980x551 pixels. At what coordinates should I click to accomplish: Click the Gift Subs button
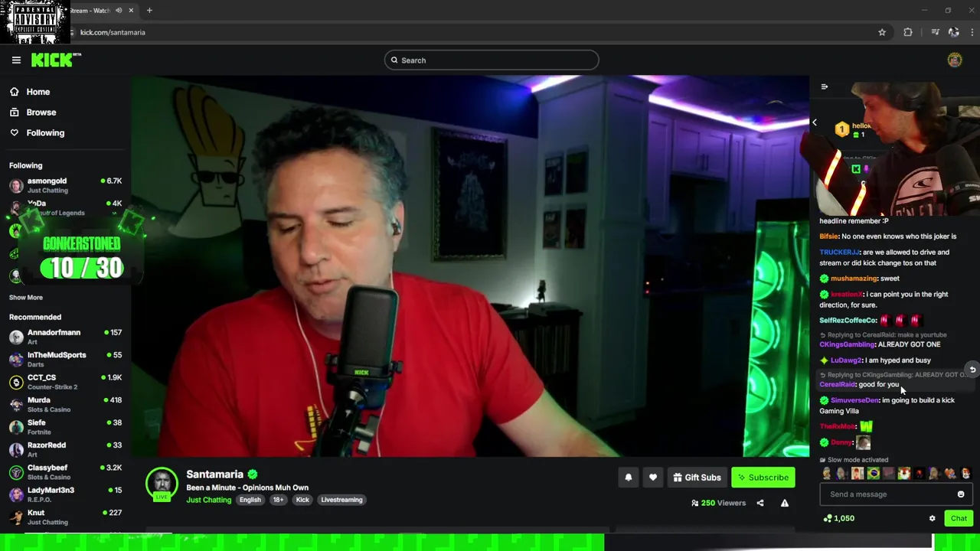tap(697, 478)
